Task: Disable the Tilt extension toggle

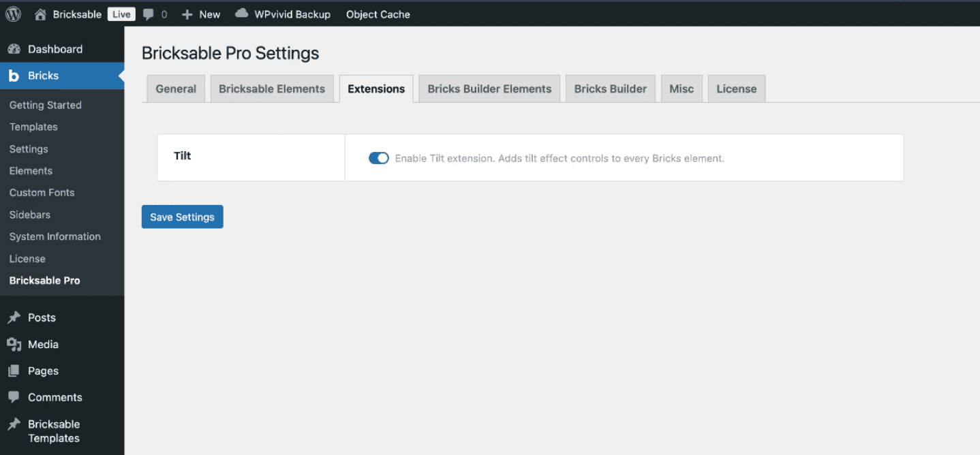Action: [378, 158]
